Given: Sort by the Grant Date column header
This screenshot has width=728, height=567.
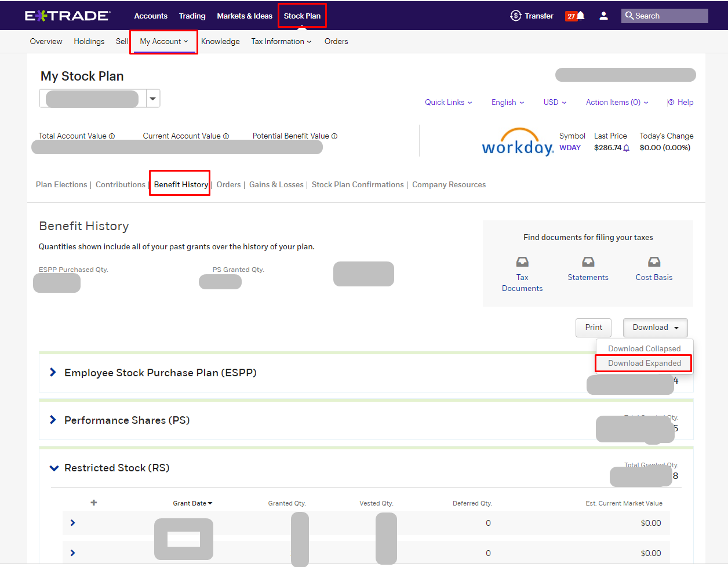Looking at the screenshot, I should point(192,503).
